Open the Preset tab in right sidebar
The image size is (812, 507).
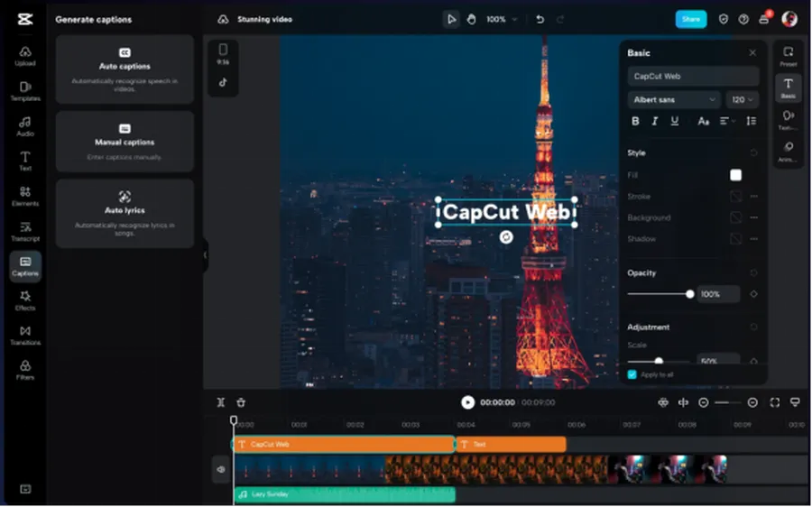(x=789, y=56)
